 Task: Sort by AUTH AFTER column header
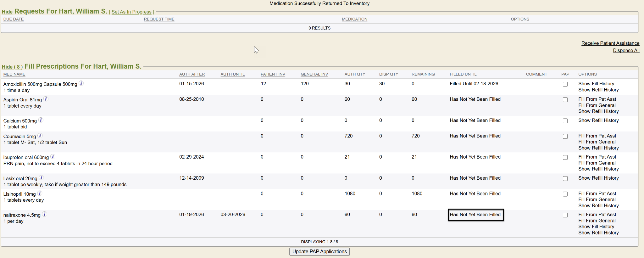click(192, 74)
